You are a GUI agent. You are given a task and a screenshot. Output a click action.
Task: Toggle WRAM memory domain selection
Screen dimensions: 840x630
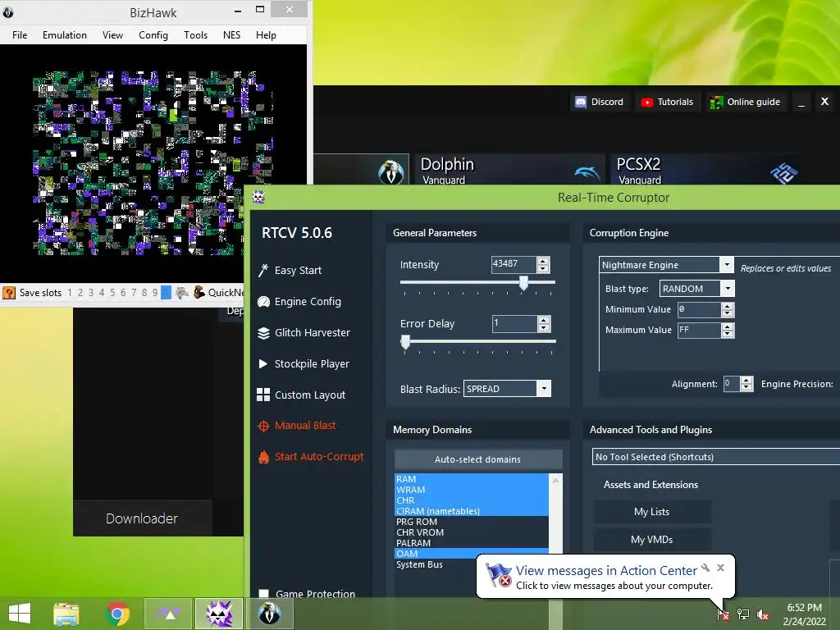tap(472, 490)
